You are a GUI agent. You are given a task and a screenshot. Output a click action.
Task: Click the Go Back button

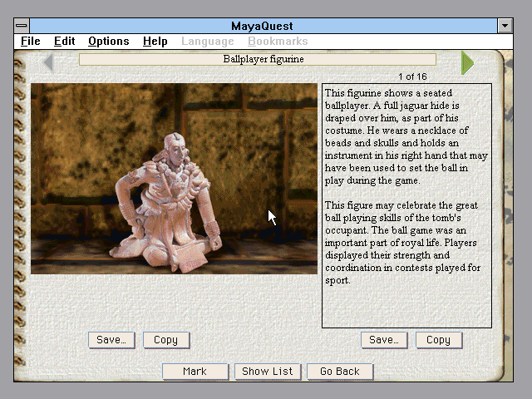click(x=340, y=372)
